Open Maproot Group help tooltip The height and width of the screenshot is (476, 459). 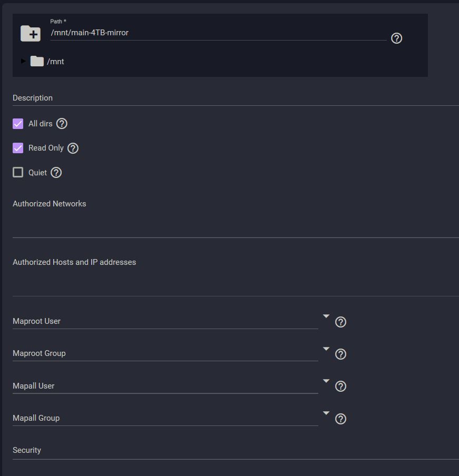click(x=340, y=354)
